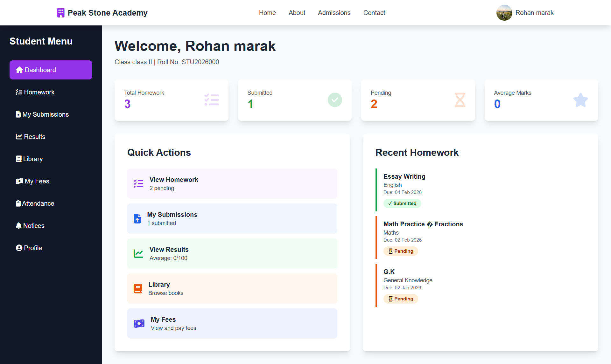Viewport: 611px width, 364px height.
Task: Click Rohan marak's profile avatar picture
Action: (504, 13)
